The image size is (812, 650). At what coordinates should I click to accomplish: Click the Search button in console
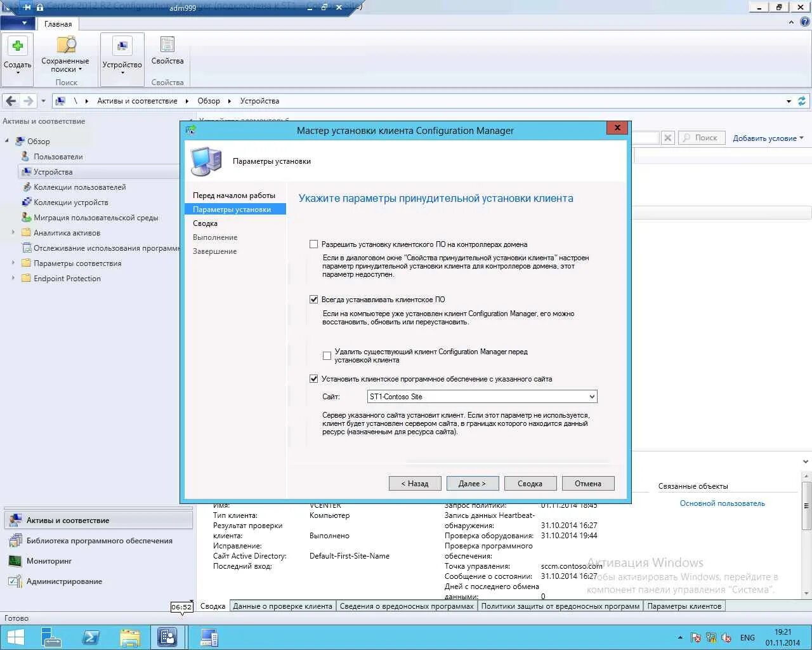click(701, 138)
